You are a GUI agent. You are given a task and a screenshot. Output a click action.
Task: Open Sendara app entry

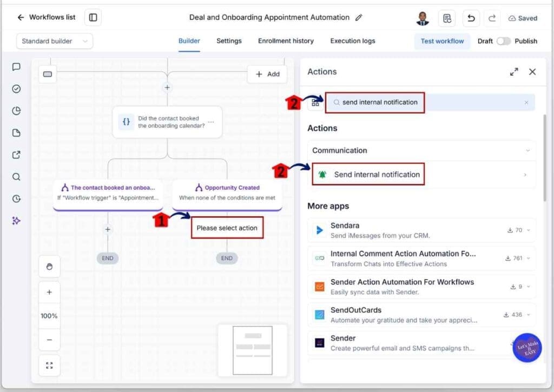421,230
